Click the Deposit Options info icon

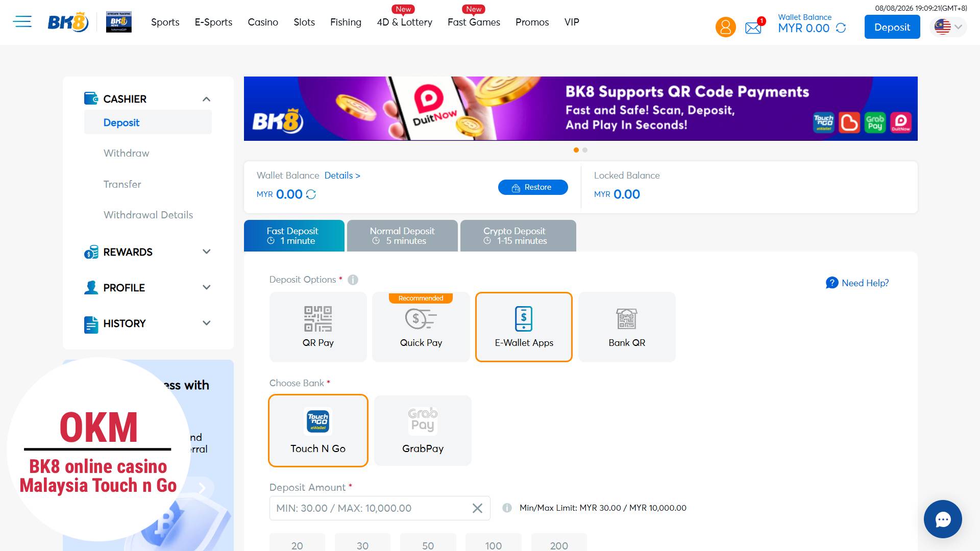[353, 280]
